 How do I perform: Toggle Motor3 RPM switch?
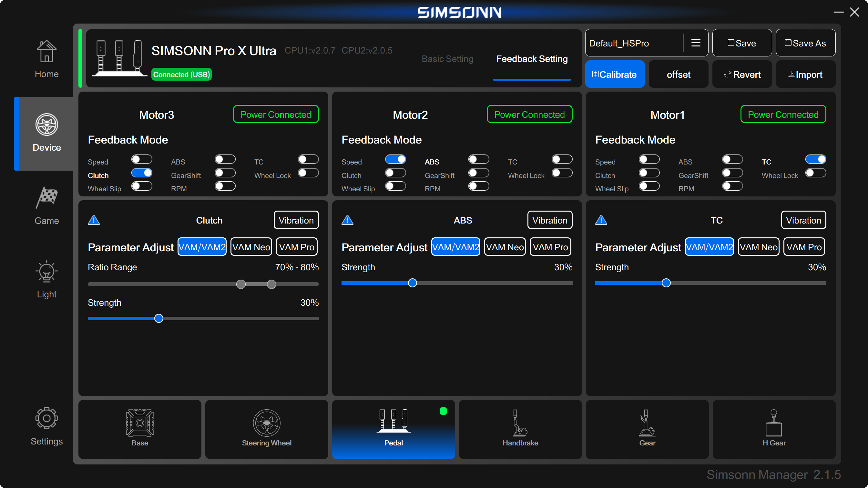225,186
